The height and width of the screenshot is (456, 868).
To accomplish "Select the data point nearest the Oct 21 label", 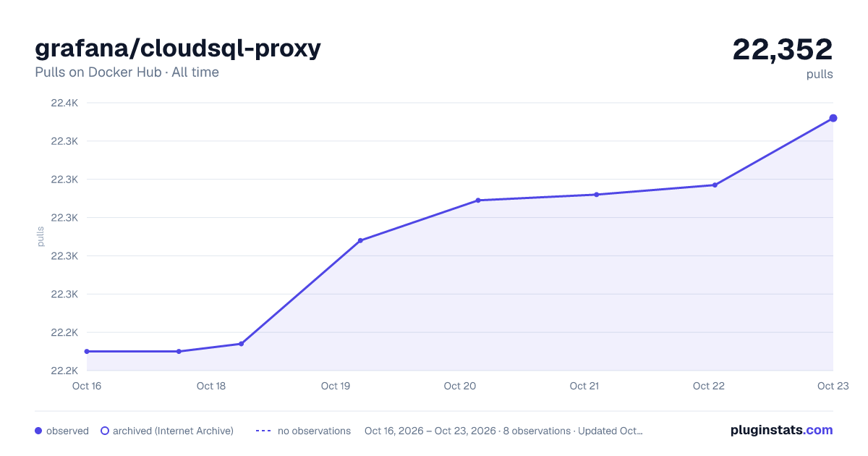I will pyautogui.click(x=597, y=195).
